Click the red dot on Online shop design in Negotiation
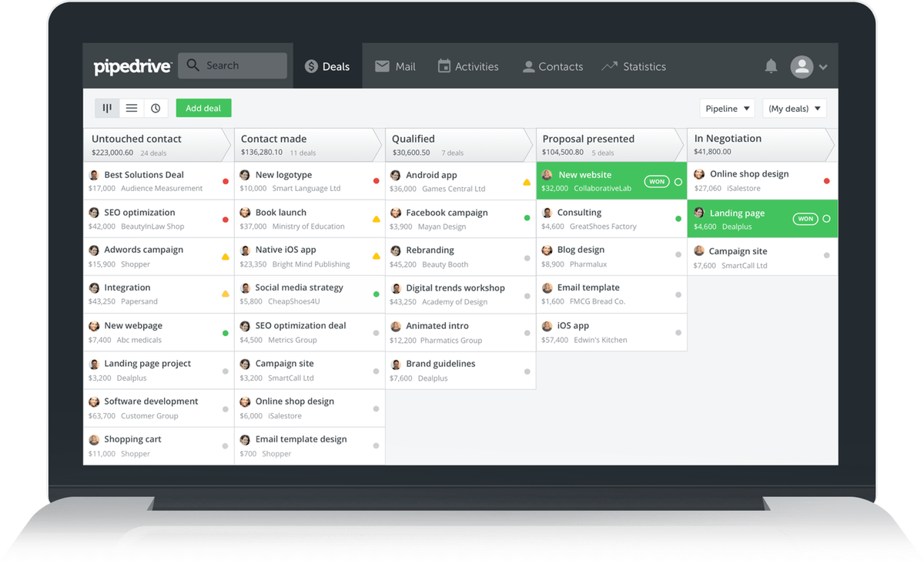This screenshot has height=561, width=924. (827, 181)
